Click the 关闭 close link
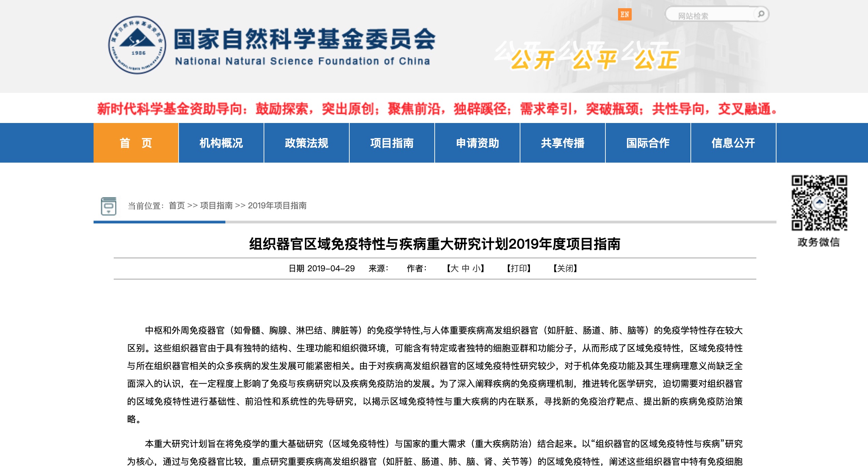Viewport: 868px width, 466px height. 565,269
